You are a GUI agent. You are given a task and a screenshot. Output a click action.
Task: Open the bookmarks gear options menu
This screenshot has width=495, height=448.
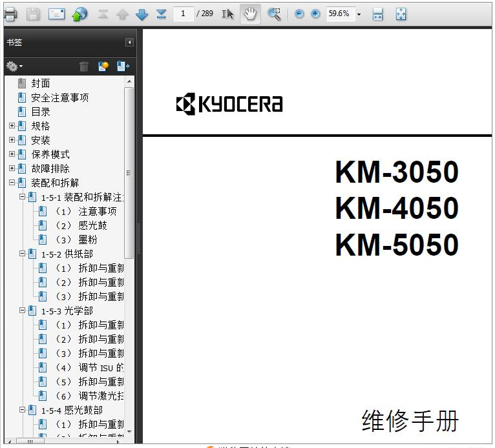click(x=14, y=66)
